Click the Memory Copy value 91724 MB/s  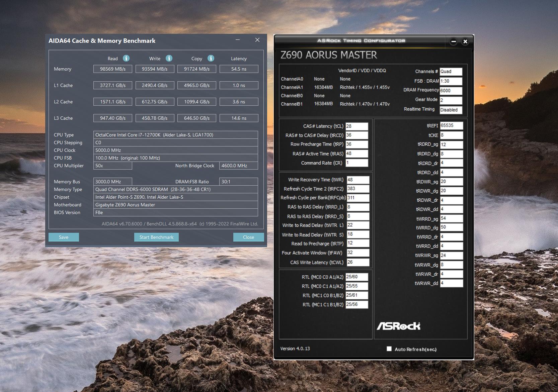(197, 69)
